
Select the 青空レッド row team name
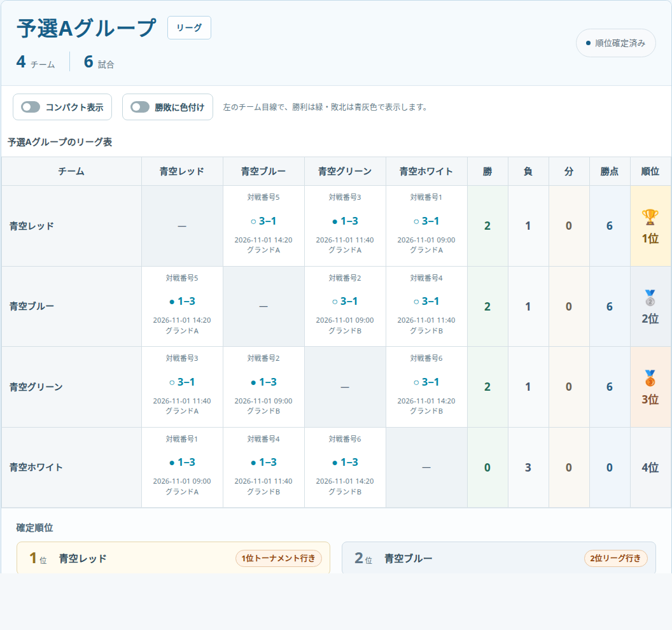pyautogui.click(x=32, y=226)
